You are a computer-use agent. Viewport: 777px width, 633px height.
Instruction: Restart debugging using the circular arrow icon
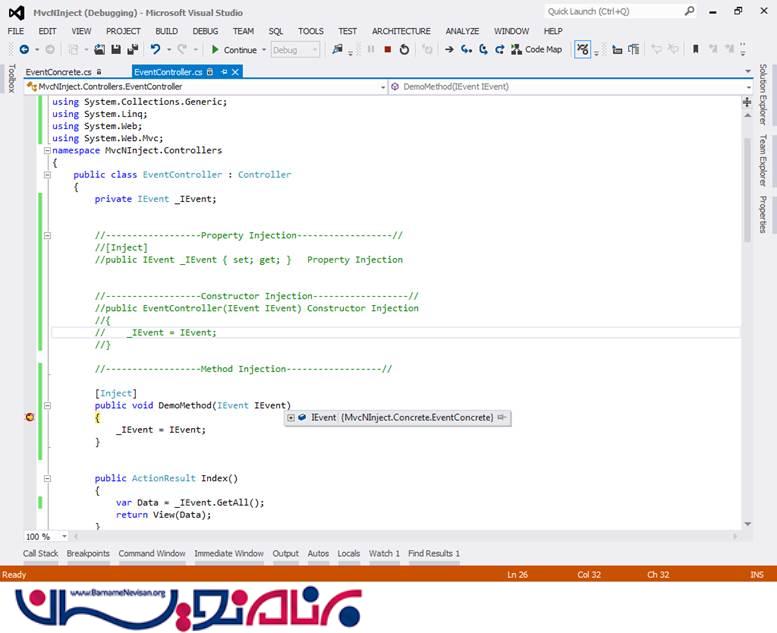point(403,49)
